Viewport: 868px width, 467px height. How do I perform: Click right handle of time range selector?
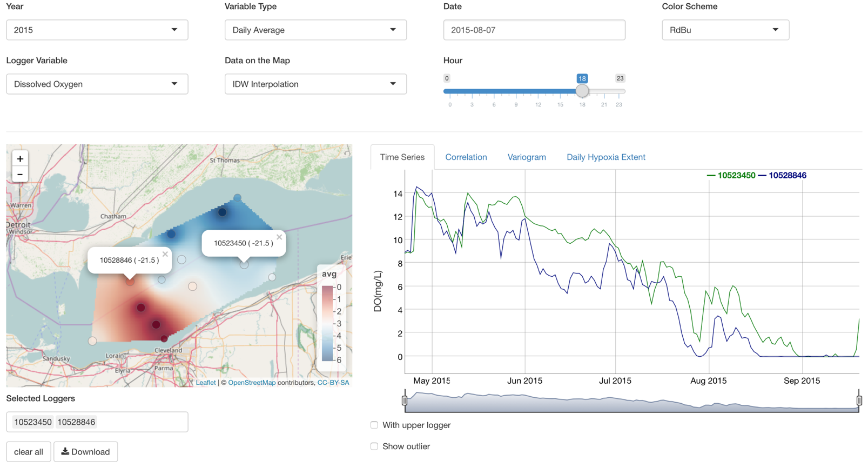tap(859, 401)
